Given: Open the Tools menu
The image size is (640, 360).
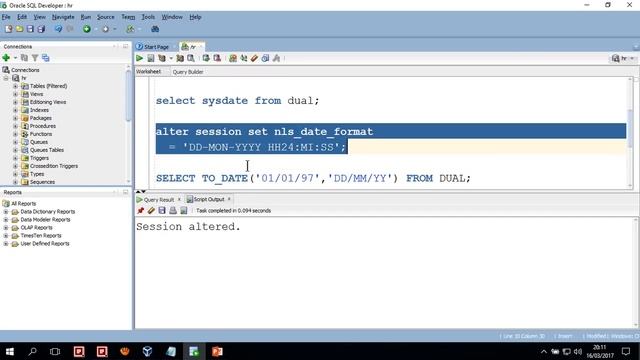Looking at the screenshot, I should coord(148,17).
